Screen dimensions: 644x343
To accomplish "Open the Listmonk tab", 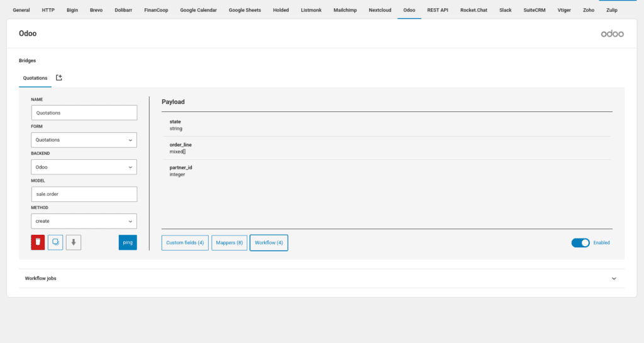I will [x=311, y=10].
